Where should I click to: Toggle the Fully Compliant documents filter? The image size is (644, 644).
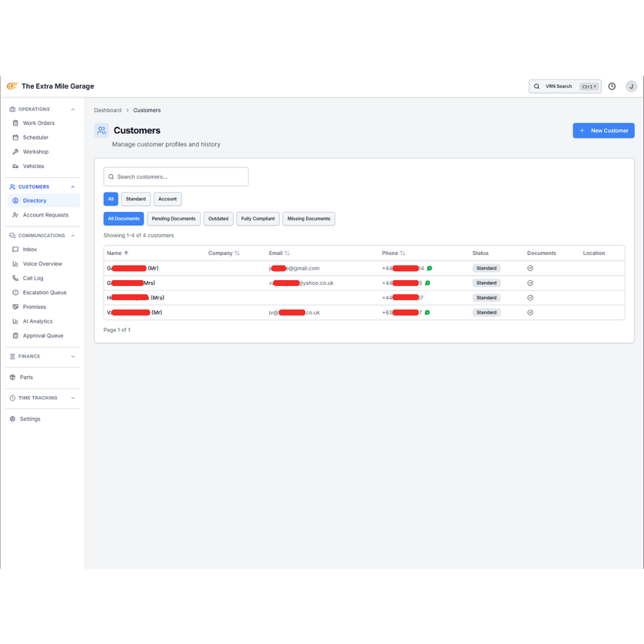(x=258, y=219)
